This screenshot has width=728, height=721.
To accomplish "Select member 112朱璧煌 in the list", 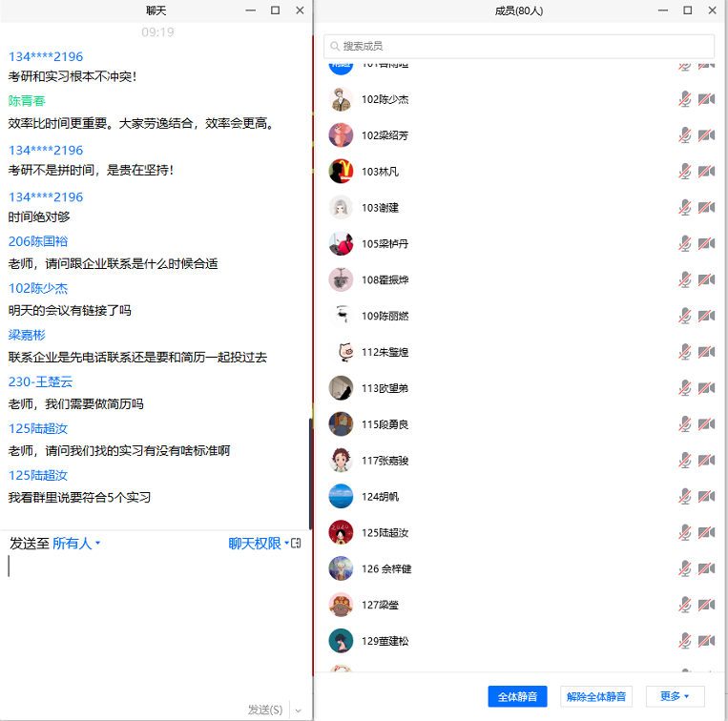I will point(385,353).
